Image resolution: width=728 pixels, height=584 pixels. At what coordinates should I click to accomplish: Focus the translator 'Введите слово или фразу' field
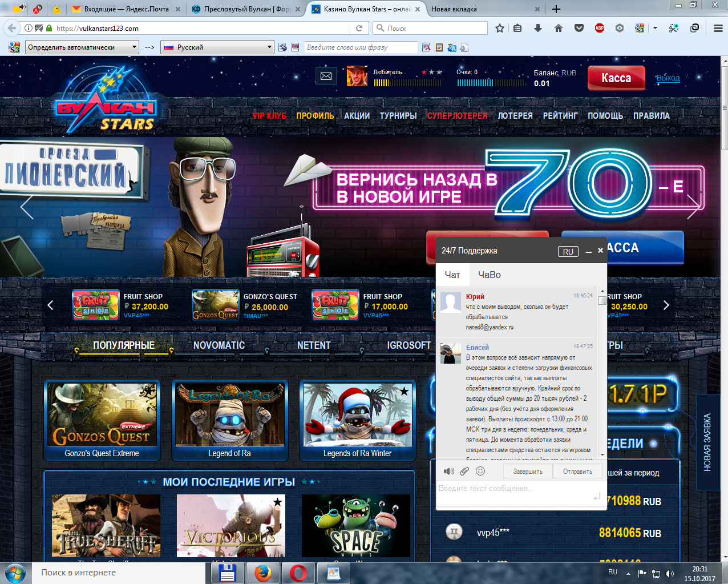point(361,47)
